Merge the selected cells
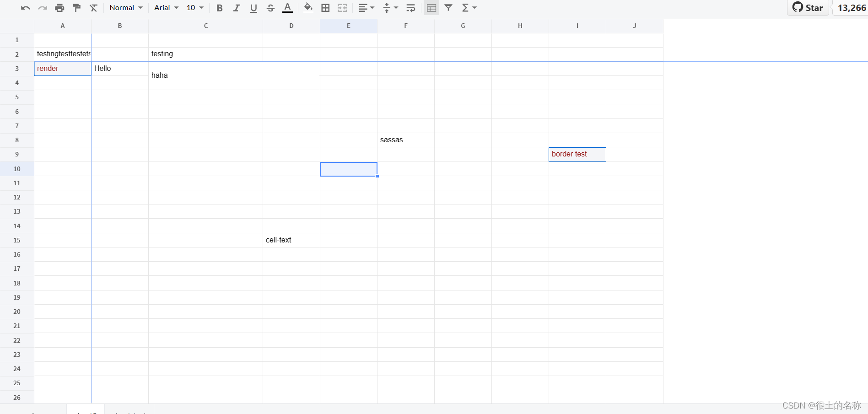Screen dimensions: 868x414 (x=342, y=8)
